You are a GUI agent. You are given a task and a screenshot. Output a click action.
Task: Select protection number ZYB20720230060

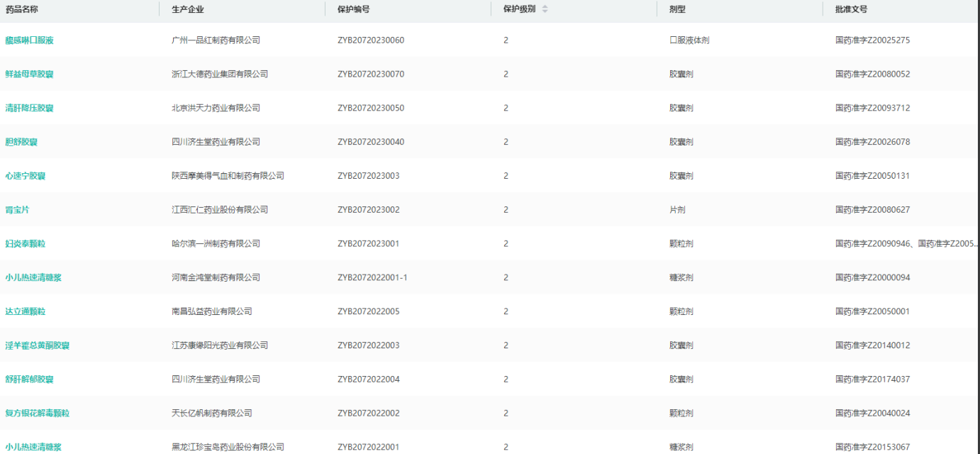[x=371, y=40]
